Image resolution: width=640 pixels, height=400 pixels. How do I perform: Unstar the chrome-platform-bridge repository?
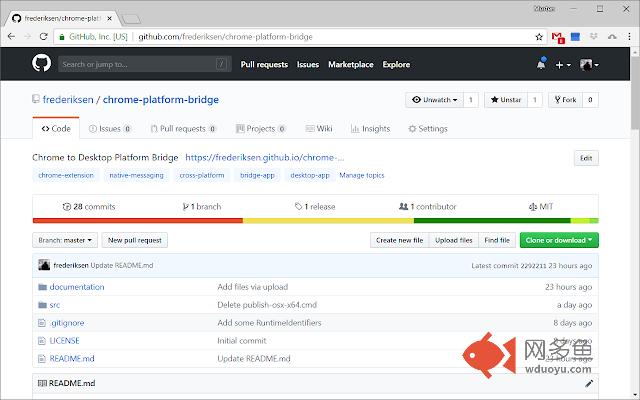(505, 100)
